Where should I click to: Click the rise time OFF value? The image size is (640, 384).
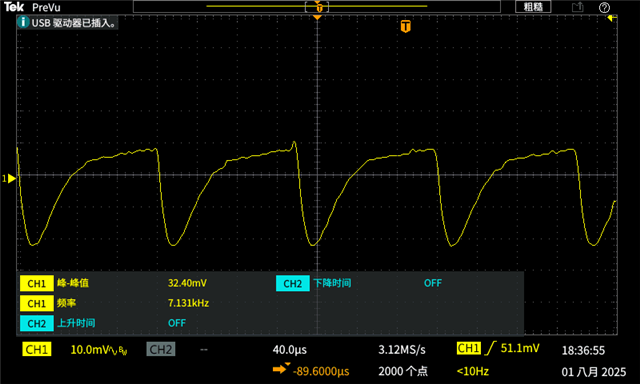tap(177, 323)
